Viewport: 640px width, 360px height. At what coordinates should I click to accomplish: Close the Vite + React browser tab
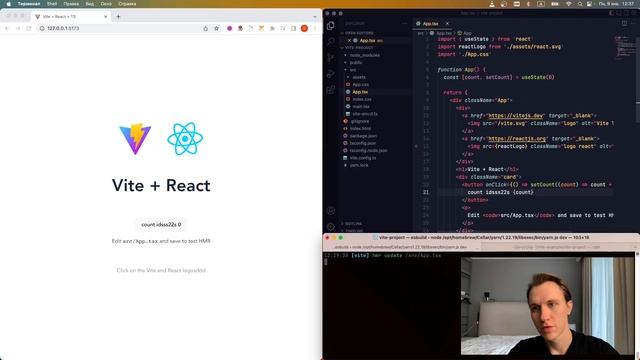(106, 16)
